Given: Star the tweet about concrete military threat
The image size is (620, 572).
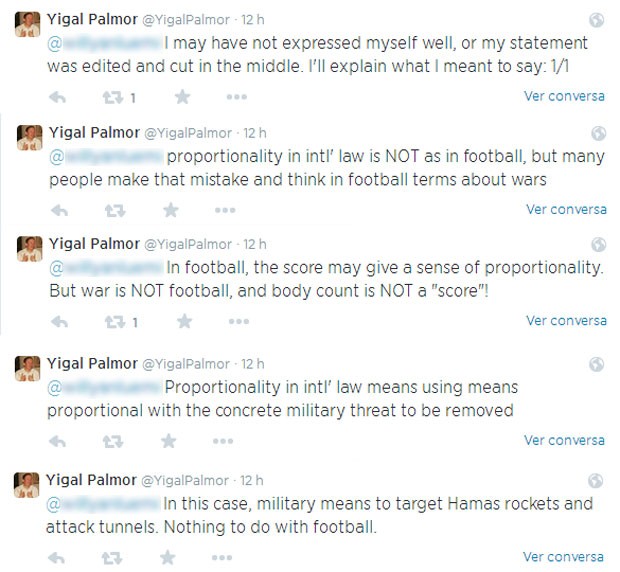Looking at the screenshot, I should pyautogui.click(x=169, y=441).
